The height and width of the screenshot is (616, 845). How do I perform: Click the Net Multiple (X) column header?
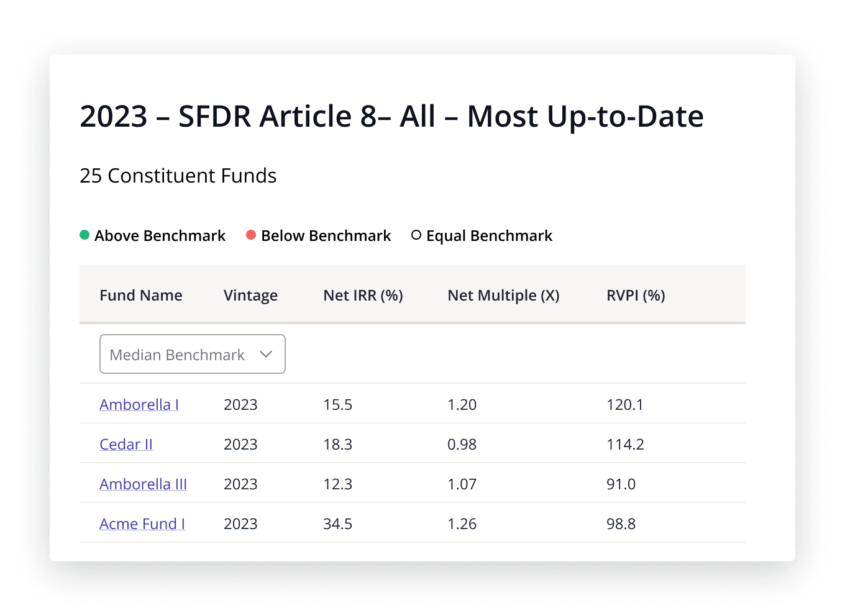tap(503, 295)
